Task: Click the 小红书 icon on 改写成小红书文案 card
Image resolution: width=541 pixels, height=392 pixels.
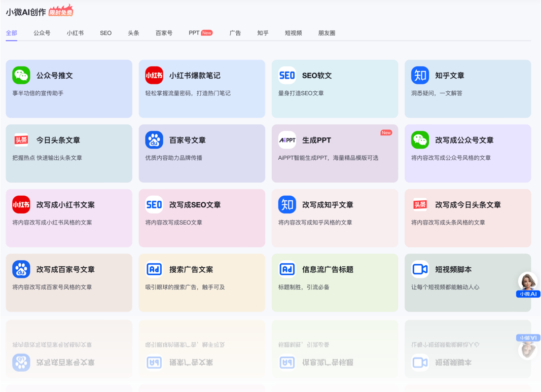Action: [21, 205]
